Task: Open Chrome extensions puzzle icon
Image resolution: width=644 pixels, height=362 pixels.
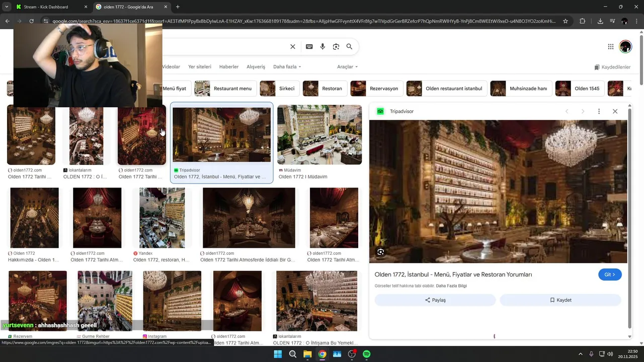Action: pos(583,21)
